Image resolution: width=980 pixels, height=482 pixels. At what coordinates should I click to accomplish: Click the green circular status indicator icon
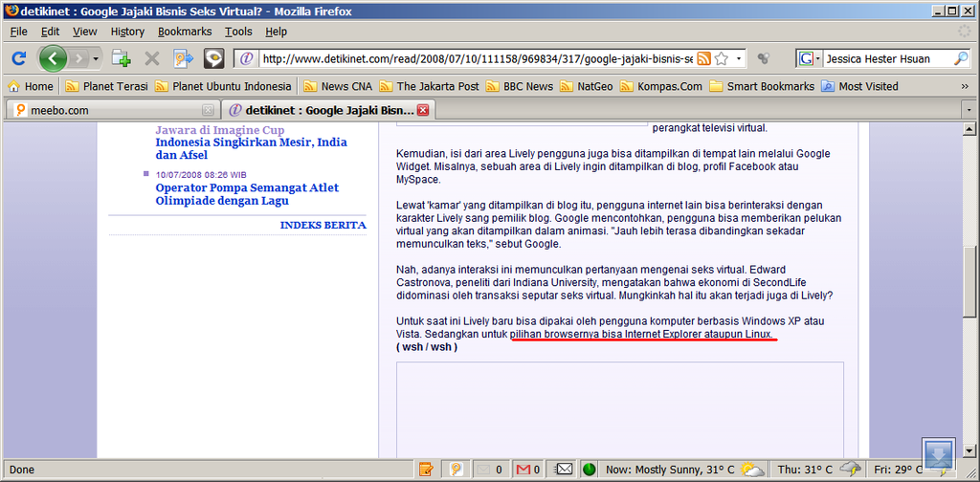[x=589, y=469]
